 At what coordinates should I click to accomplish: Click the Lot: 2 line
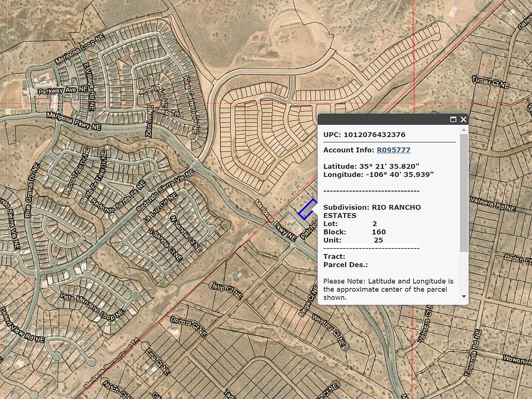click(x=350, y=224)
